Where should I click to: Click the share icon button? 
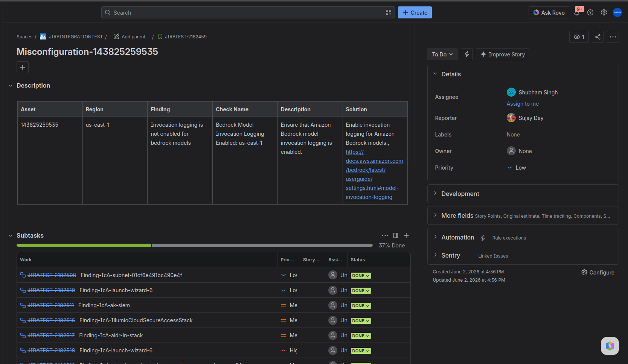(598, 37)
